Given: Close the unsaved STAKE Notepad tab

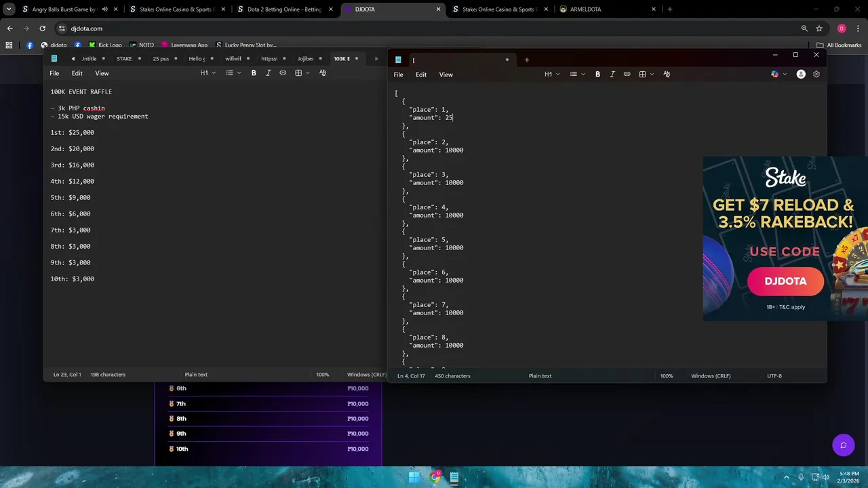Looking at the screenshot, I should pos(139,59).
